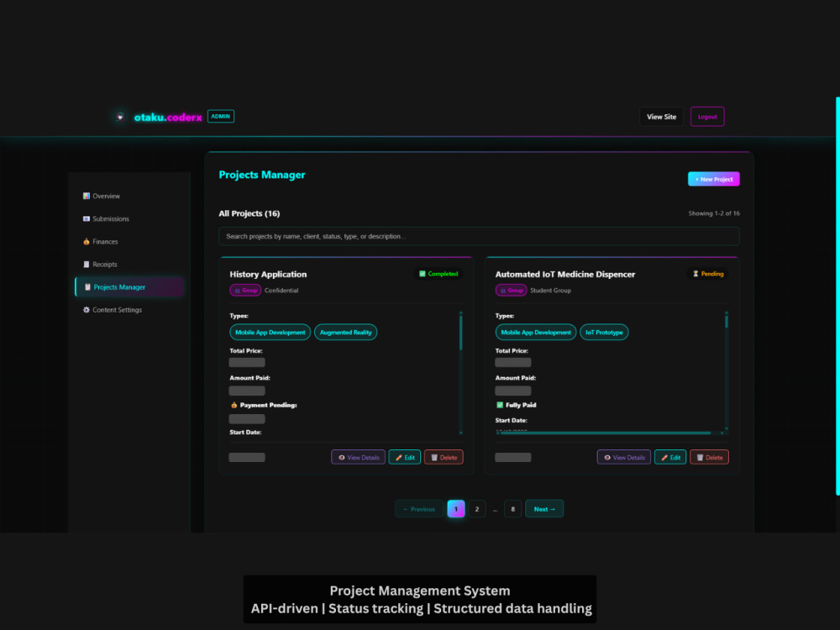
Task: Click the Submissions icon in sidebar
Action: point(87,218)
